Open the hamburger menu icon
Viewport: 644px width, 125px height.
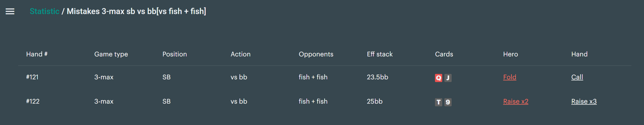point(10,12)
